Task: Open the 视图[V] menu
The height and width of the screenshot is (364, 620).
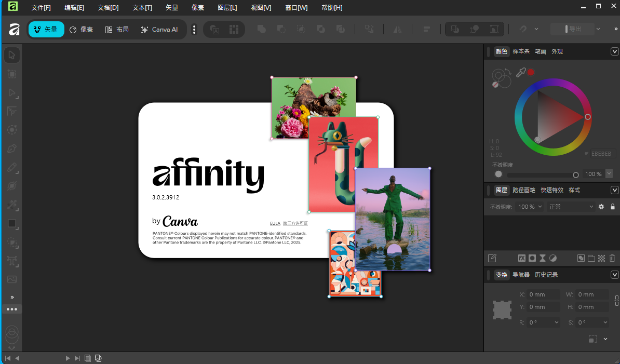Action: click(261, 7)
